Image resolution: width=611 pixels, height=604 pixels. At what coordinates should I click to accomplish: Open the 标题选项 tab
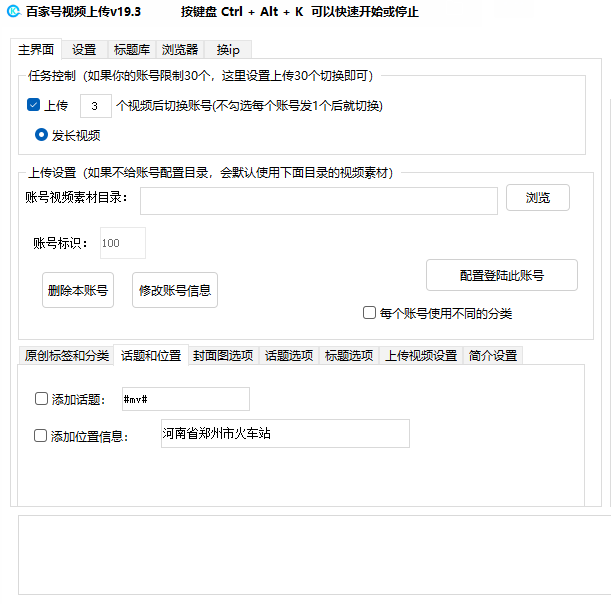[x=349, y=355]
